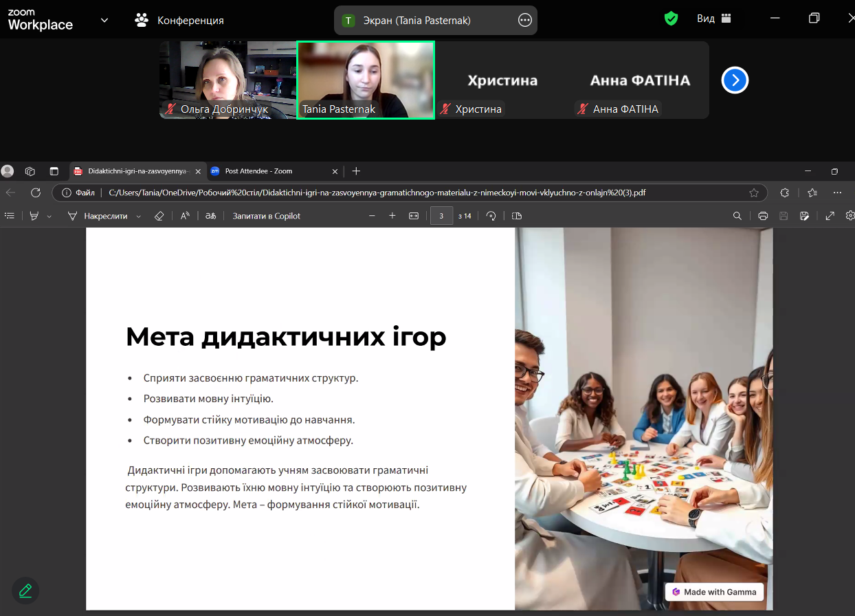
Task: Select Ольга Добринчук's video thumbnail
Action: (x=228, y=80)
